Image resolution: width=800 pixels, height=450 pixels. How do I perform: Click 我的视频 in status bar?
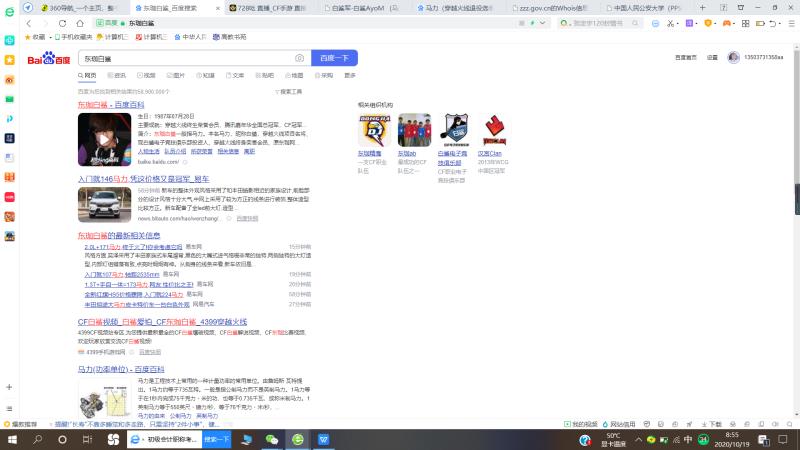click(x=581, y=424)
